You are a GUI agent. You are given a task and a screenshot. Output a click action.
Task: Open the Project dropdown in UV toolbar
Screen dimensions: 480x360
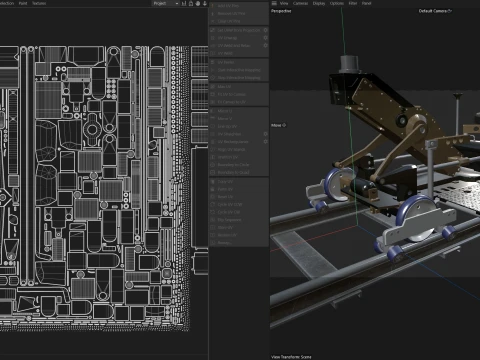pyautogui.click(x=166, y=3)
